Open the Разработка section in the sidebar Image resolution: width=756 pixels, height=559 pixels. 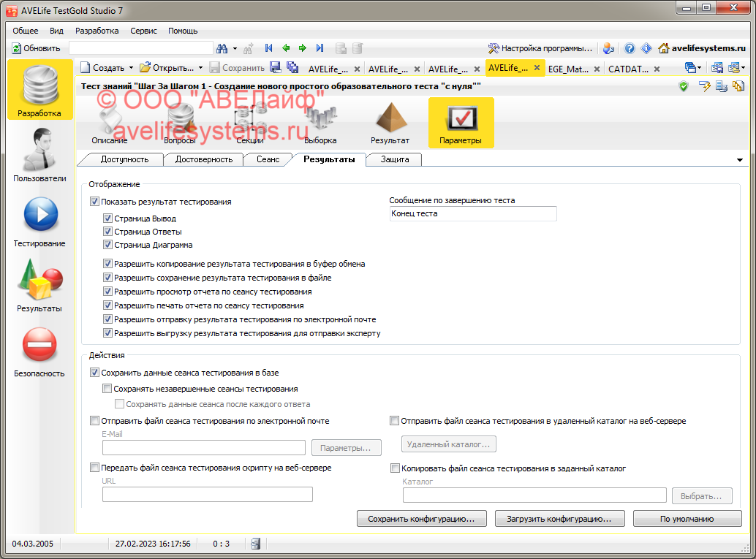click(39, 90)
